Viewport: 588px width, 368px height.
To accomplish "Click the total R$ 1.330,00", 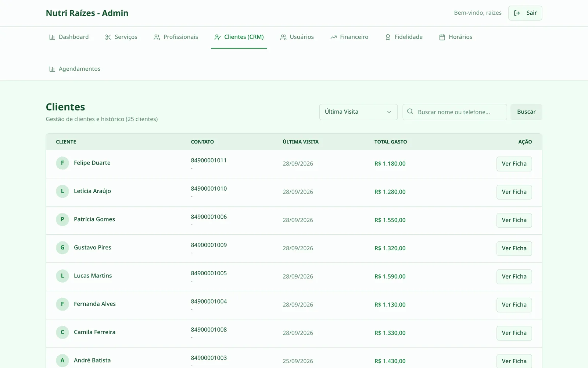I will 390,333.
